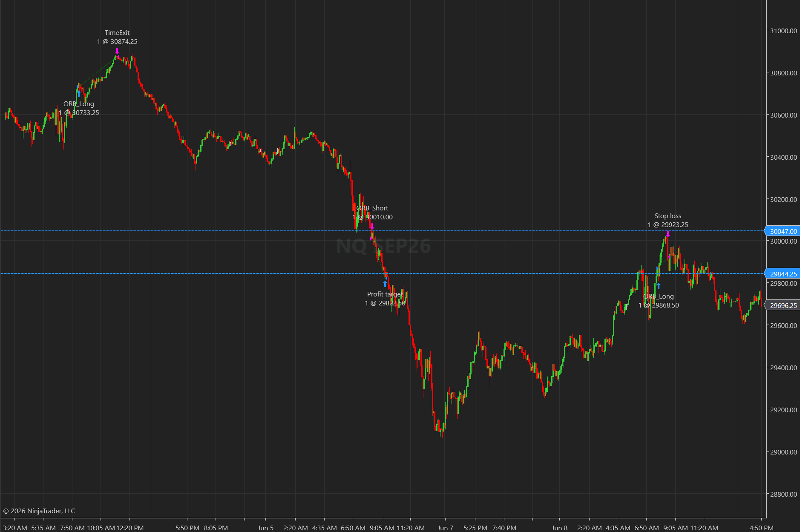800x532 pixels.
Task: Click the Stop loss 1 @ 29923.25 label
Action: pos(668,220)
